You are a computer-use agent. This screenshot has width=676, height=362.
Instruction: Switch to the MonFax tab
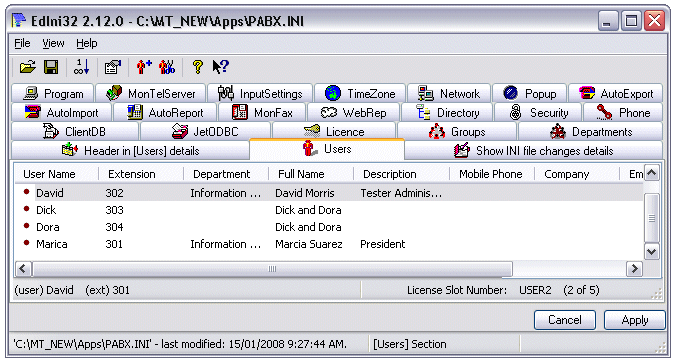262,112
